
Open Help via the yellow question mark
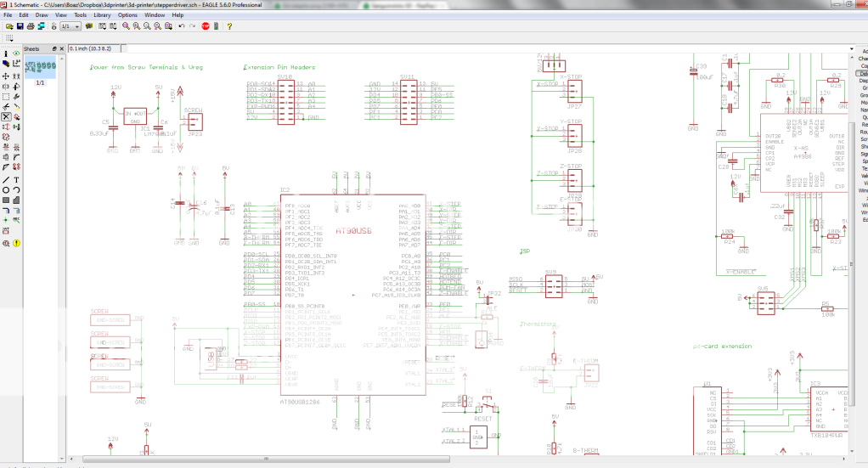[x=229, y=26]
